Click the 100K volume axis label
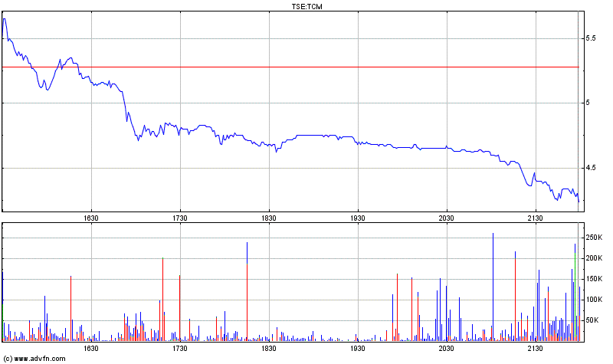This screenshot has width=613, height=364. pos(594,300)
